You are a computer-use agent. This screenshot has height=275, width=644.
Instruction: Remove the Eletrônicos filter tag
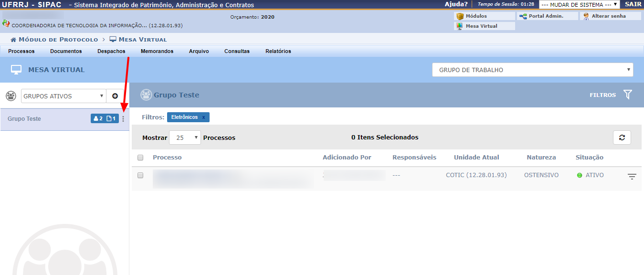click(x=203, y=117)
